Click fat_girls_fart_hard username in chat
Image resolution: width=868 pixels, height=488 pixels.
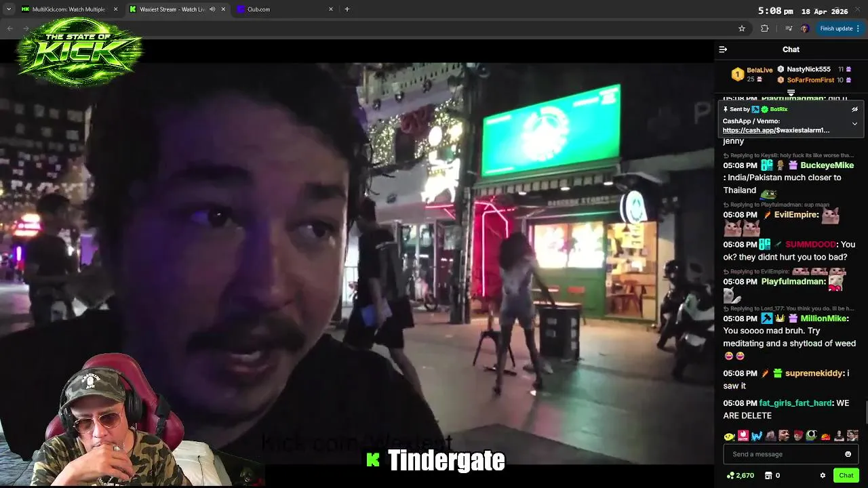tap(795, 403)
